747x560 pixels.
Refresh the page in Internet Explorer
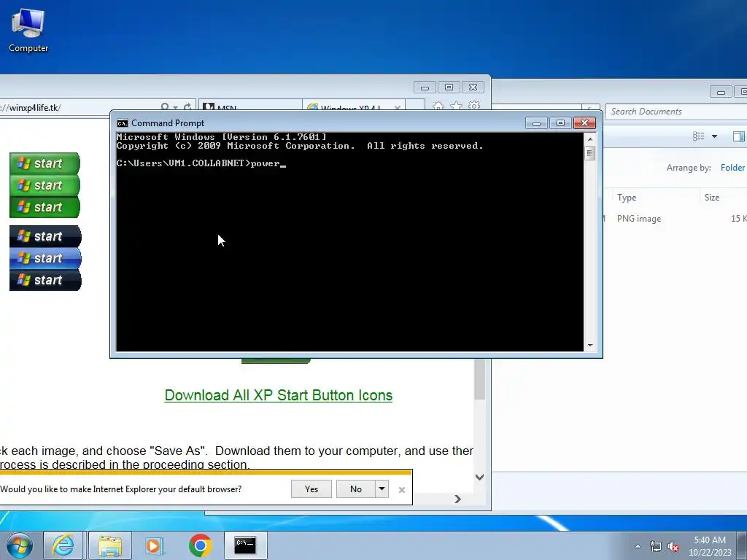(x=187, y=107)
